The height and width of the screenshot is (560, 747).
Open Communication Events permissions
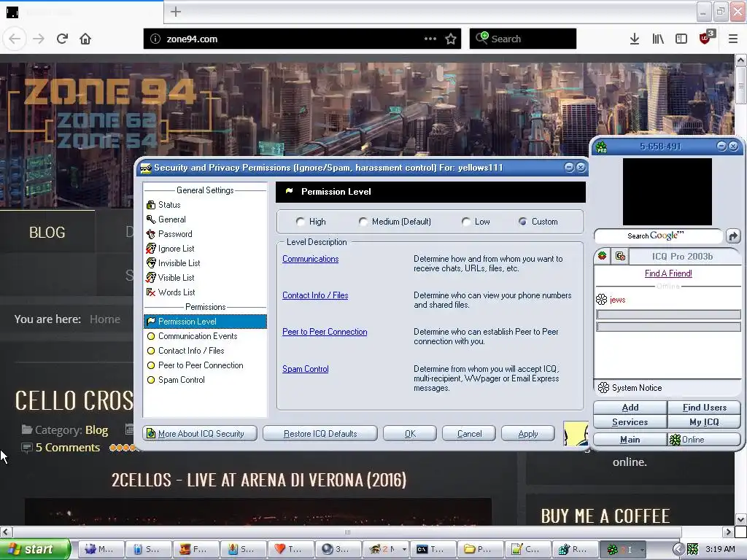[198, 336]
